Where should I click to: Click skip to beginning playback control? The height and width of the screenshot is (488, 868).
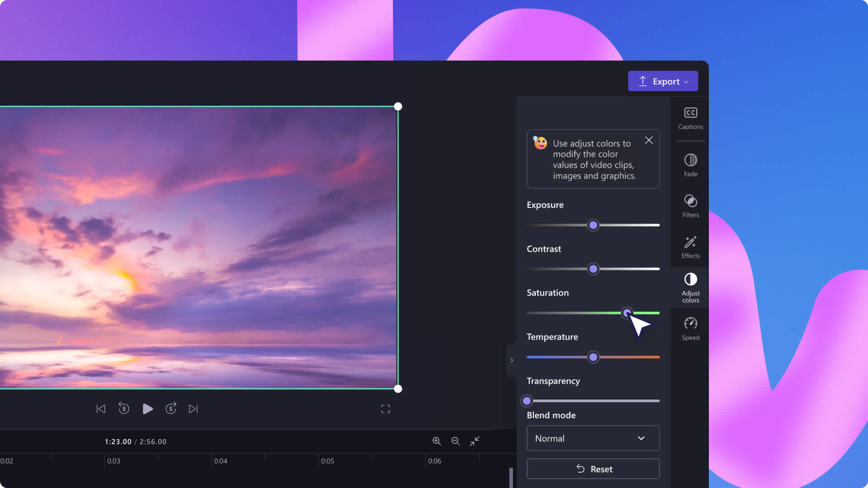tap(100, 408)
